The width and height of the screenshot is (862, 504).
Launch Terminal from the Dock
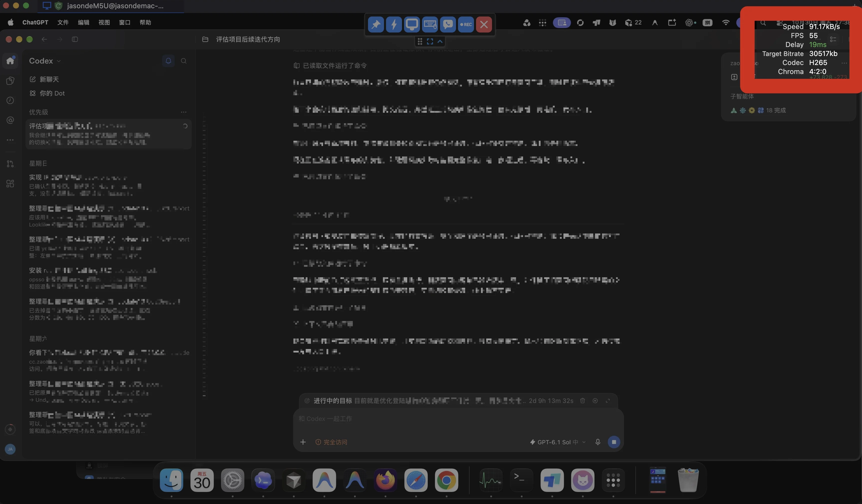[521, 480]
